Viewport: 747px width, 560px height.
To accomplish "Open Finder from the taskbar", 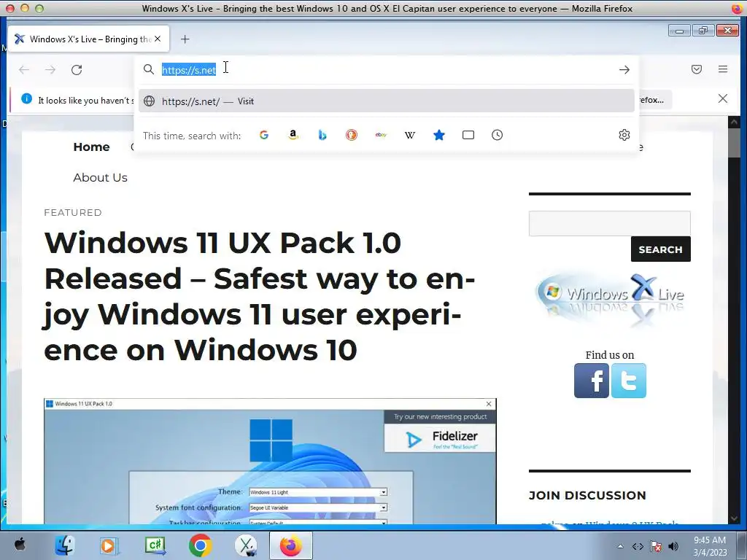I will point(64,545).
